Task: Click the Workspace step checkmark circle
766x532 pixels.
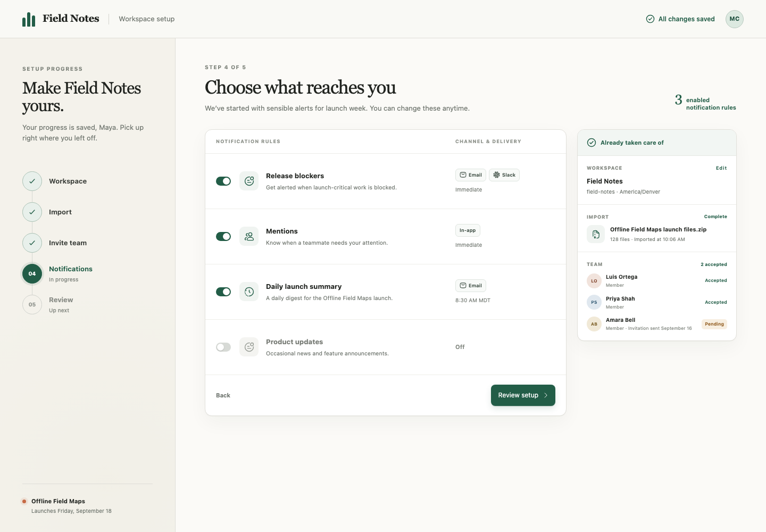Action: point(32,181)
